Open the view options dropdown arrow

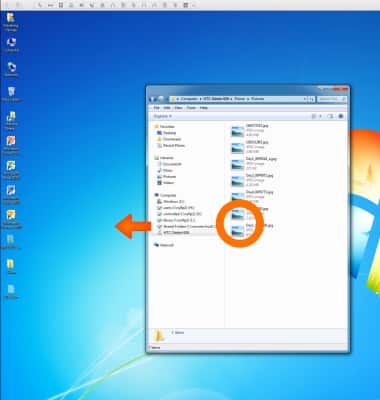[320, 116]
